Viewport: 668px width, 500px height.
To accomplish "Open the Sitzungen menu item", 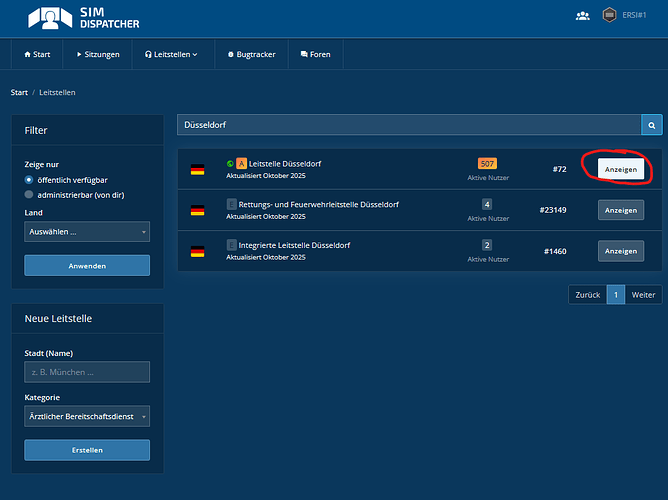I will (98, 54).
